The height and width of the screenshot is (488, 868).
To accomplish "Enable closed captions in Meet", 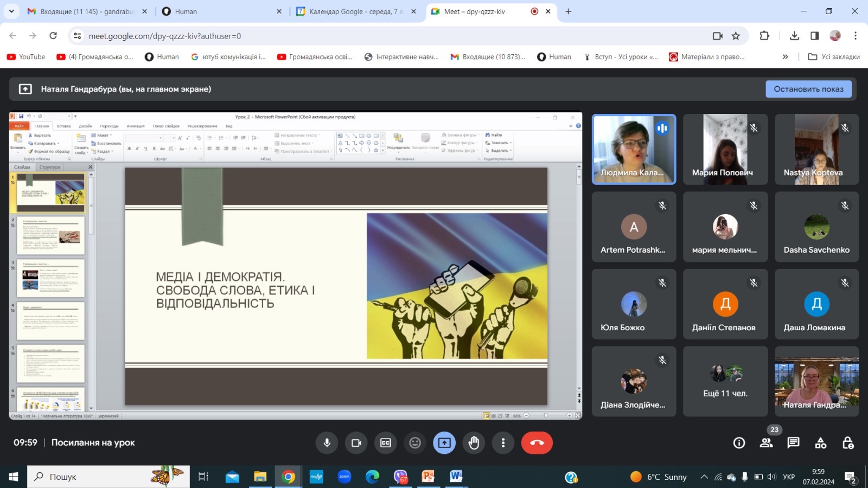I will pos(386,443).
